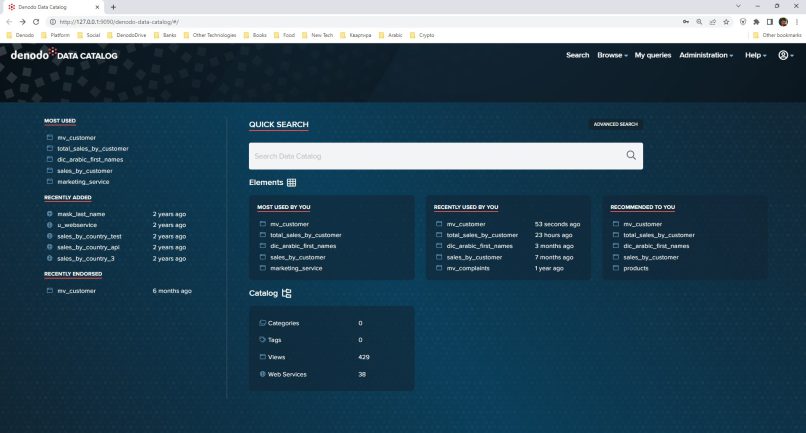Go back with the browser back arrow

pyautogui.click(x=9, y=22)
